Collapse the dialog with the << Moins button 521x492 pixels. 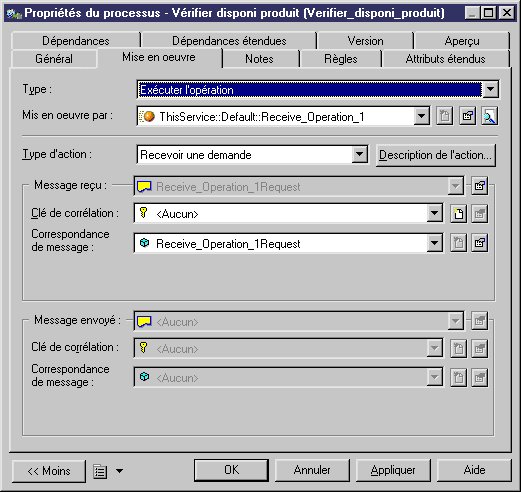click(49, 471)
